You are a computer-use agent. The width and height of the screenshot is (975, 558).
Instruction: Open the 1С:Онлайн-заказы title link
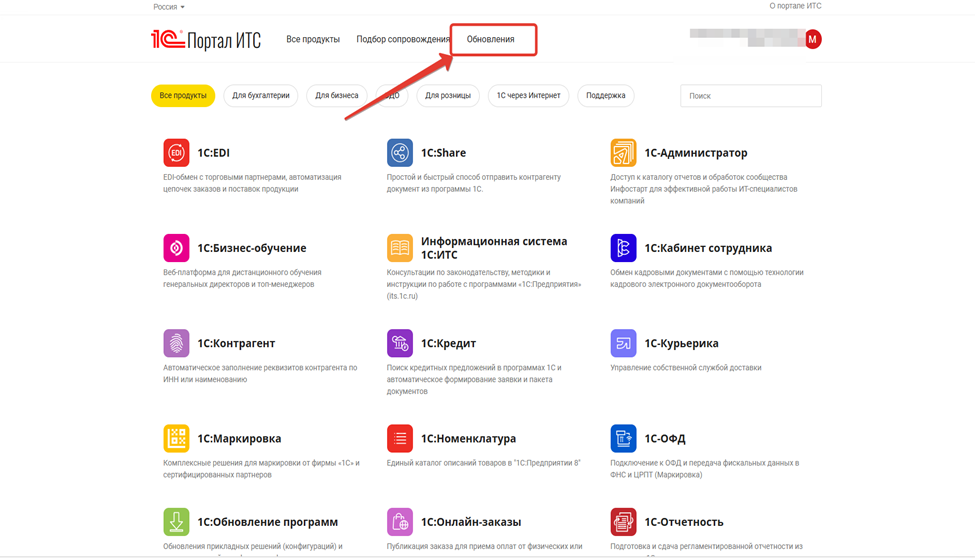(471, 522)
